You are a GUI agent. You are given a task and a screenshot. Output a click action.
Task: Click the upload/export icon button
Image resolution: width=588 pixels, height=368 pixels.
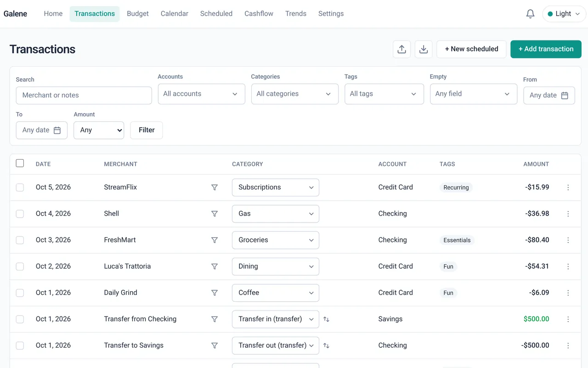401,49
